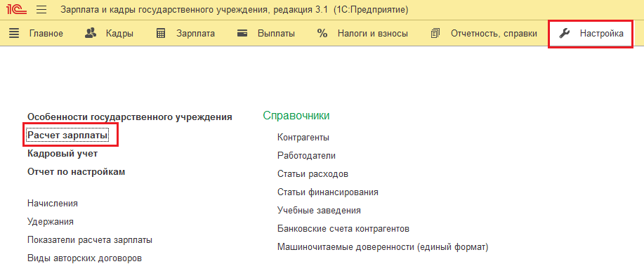This screenshot has height=264, width=644.
Task: Open the Статьи финансирования directory
Action: tap(328, 192)
